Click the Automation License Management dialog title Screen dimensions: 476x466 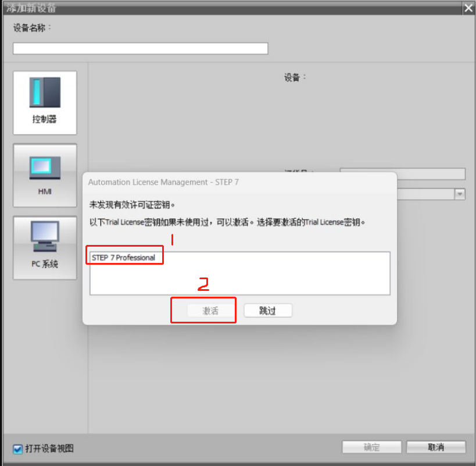click(x=163, y=182)
